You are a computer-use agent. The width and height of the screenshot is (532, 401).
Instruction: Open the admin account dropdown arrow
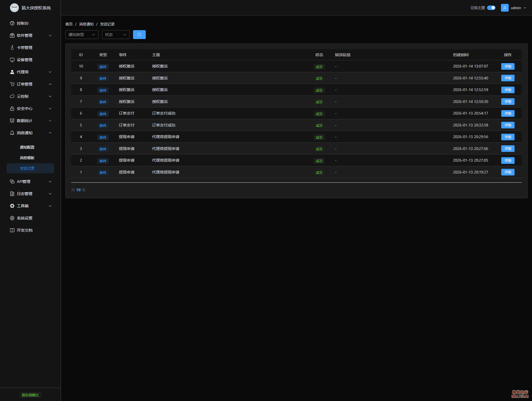click(525, 8)
